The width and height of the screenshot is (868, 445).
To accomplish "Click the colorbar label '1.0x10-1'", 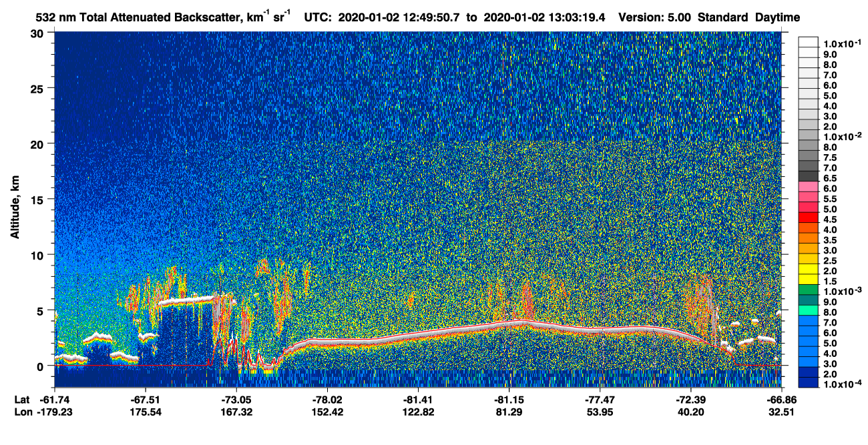I will 841,44.
